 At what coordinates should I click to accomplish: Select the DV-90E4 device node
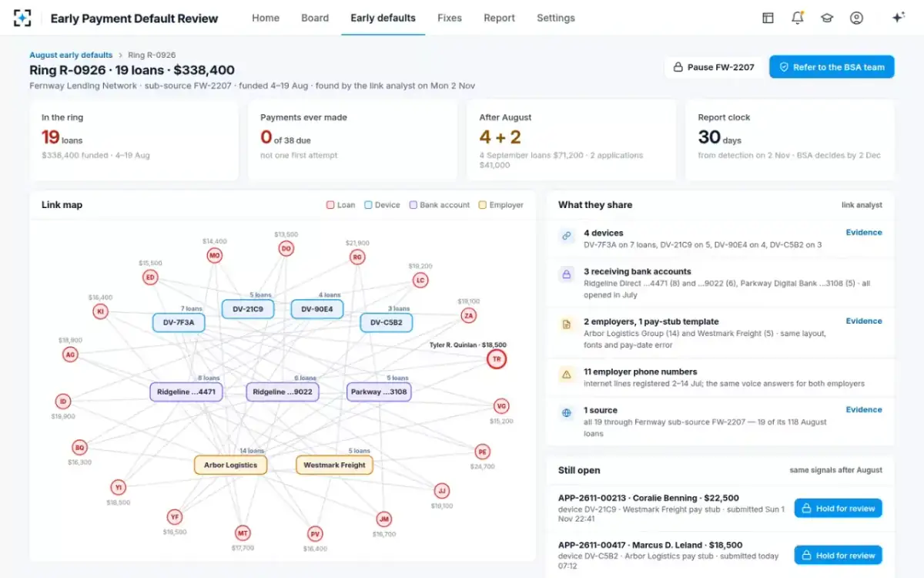click(x=316, y=309)
